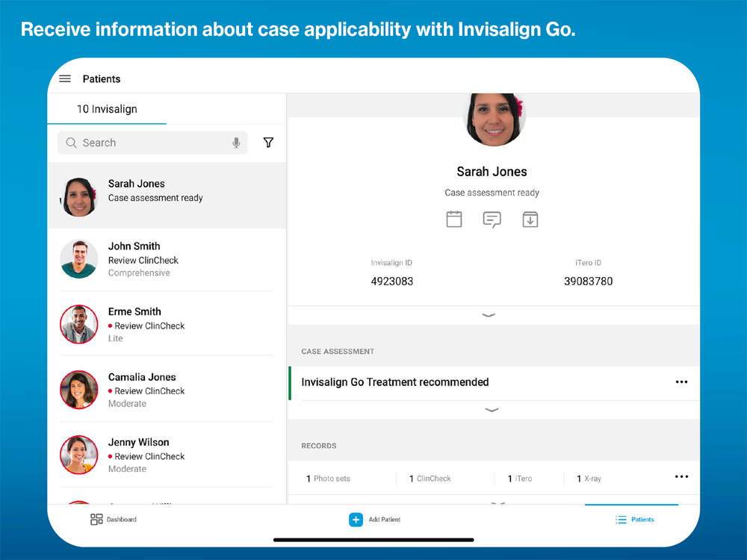
Task: Open the hamburger menu
Action: point(65,78)
